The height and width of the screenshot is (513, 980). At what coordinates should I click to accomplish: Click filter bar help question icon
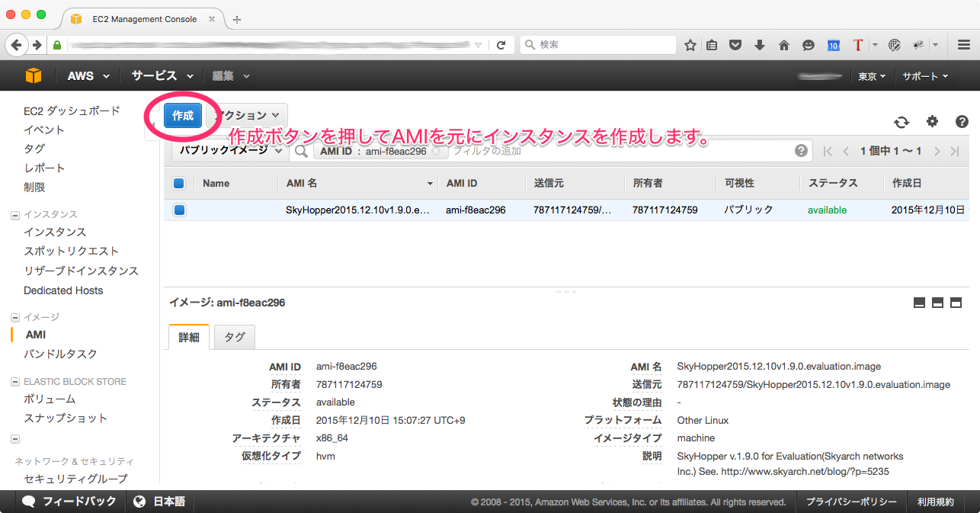click(801, 150)
